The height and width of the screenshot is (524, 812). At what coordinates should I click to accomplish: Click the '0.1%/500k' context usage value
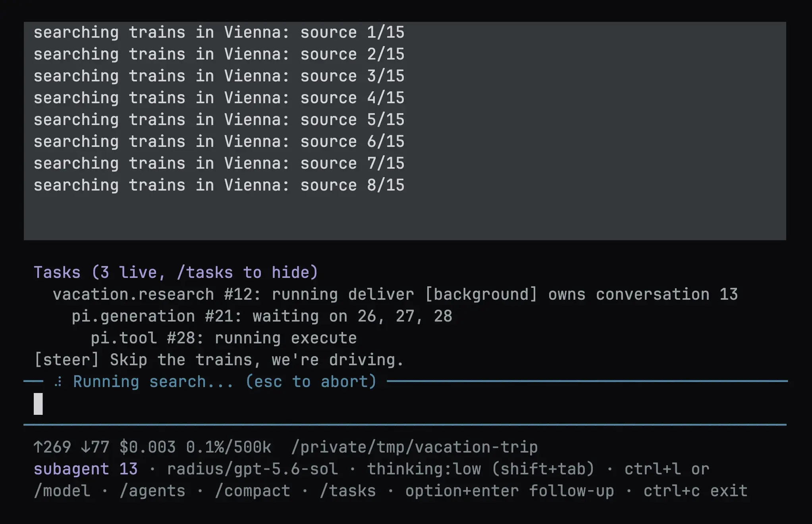[x=229, y=447]
